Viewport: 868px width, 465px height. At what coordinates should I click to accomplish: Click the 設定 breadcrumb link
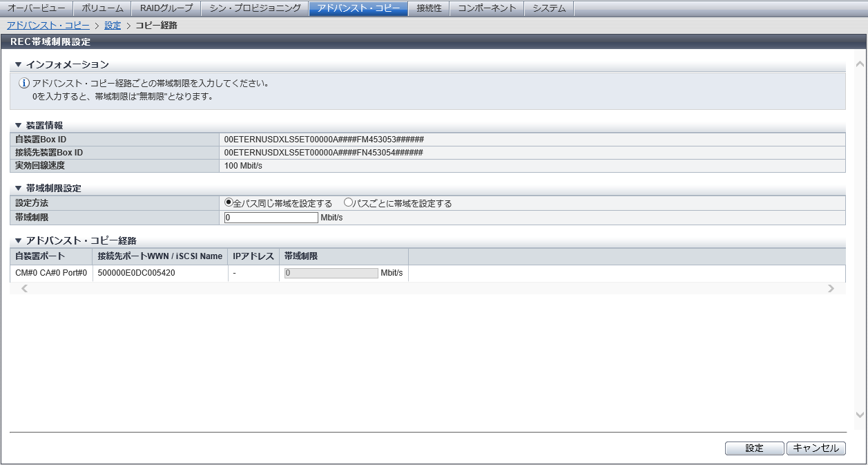(x=113, y=26)
